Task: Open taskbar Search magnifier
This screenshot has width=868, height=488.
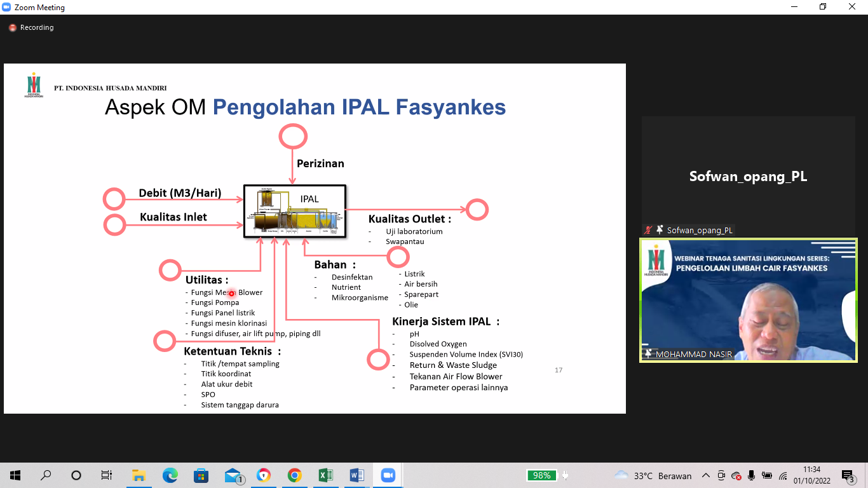Action: 46,475
